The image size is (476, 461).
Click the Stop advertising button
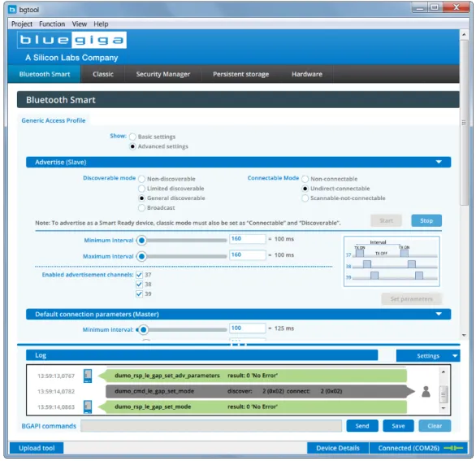tap(426, 220)
